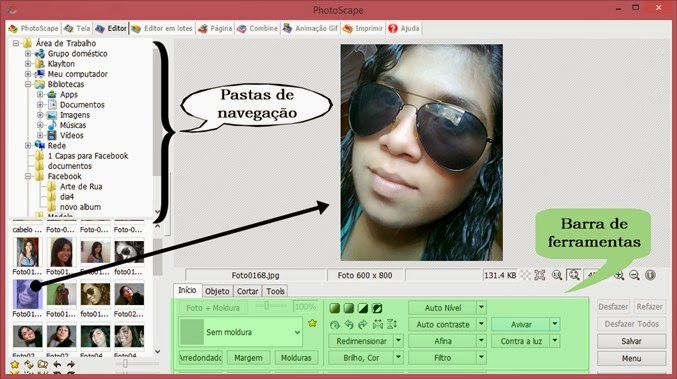Open the Auto contraste dropdown arrow
677x379 pixels.
[481, 324]
